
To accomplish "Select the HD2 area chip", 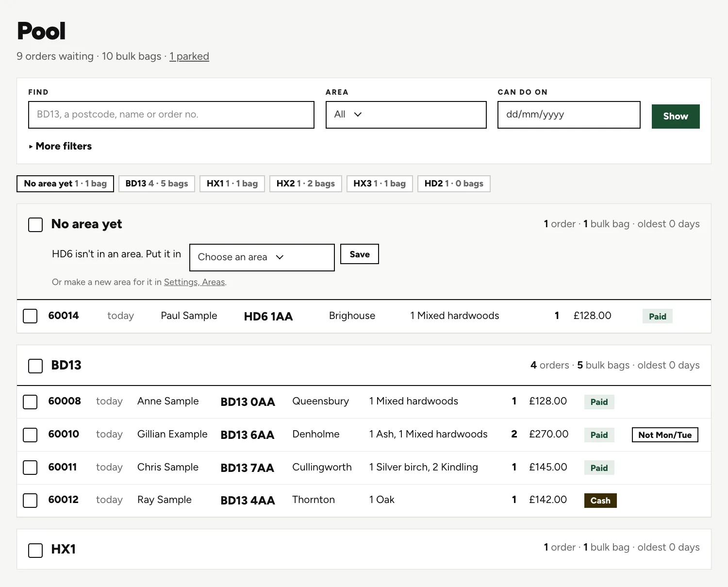I will pyautogui.click(x=454, y=184).
